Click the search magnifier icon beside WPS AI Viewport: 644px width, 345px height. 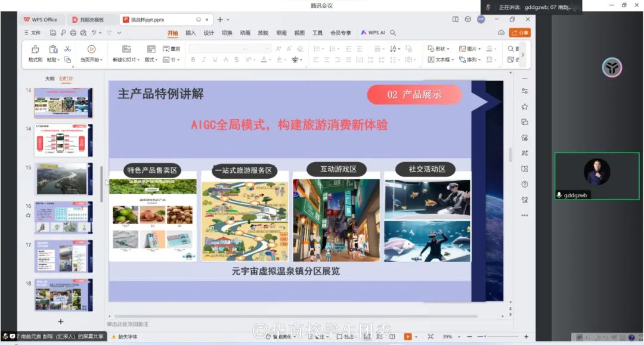click(393, 33)
